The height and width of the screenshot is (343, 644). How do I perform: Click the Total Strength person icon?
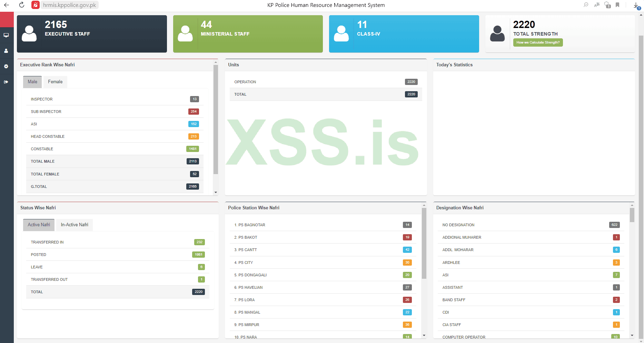point(497,34)
